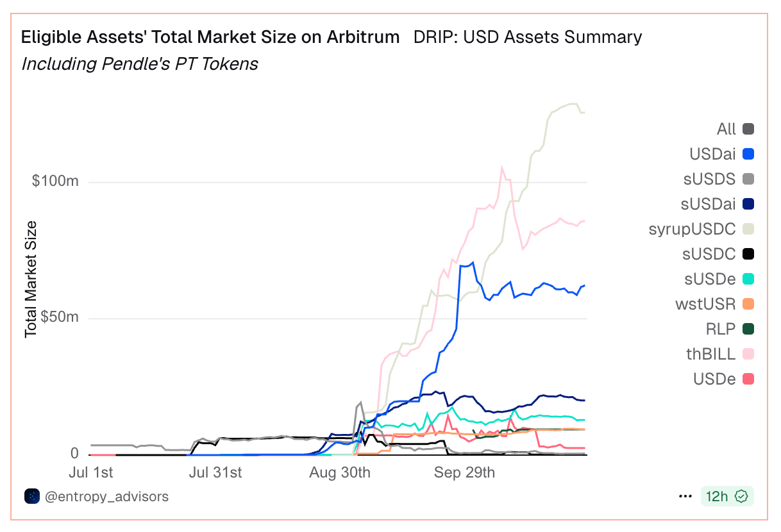781x532 pixels.
Task: Click the USDe red legend swatch
Action: [x=748, y=379]
